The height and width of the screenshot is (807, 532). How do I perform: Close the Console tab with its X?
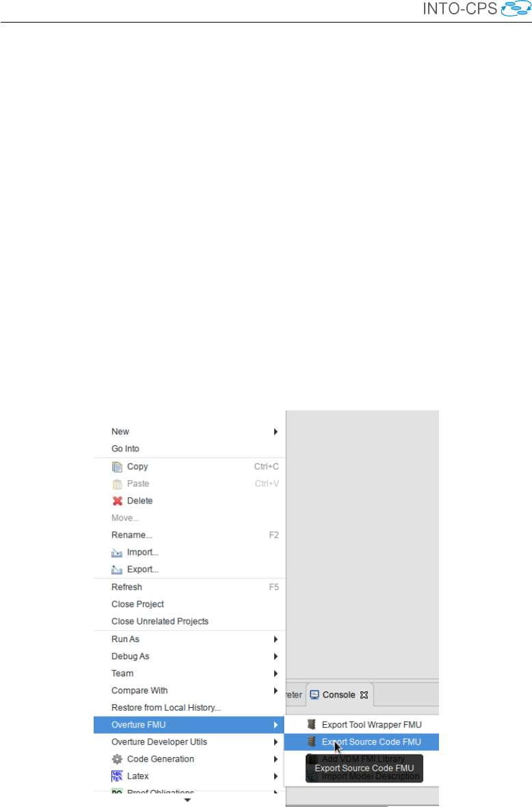364,695
